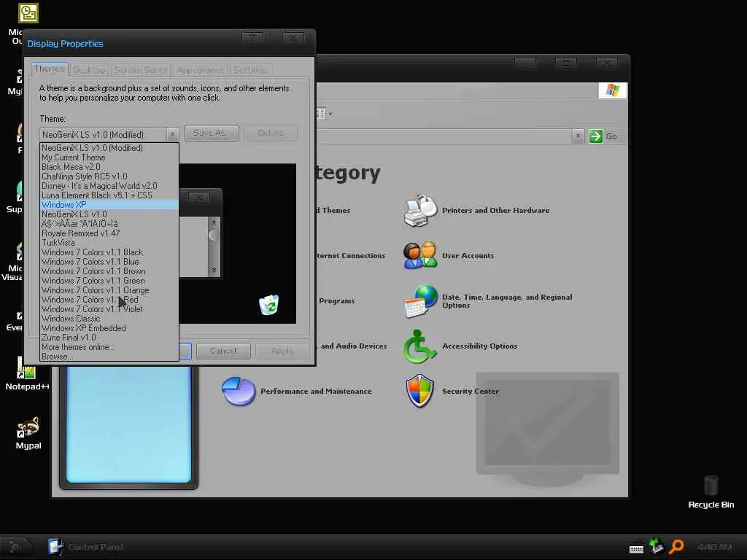Select 'Black Mesa v2.0' theme
The height and width of the screenshot is (560, 747).
point(109,167)
